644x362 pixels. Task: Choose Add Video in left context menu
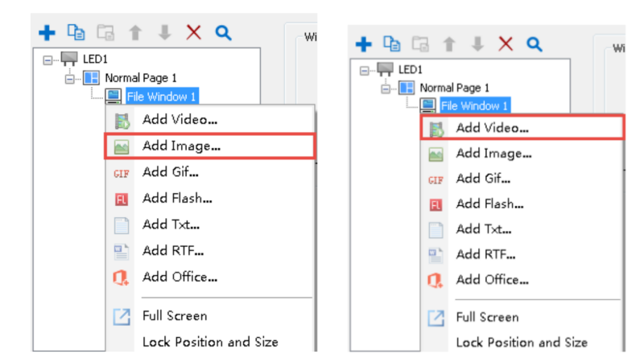(x=210, y=120)
